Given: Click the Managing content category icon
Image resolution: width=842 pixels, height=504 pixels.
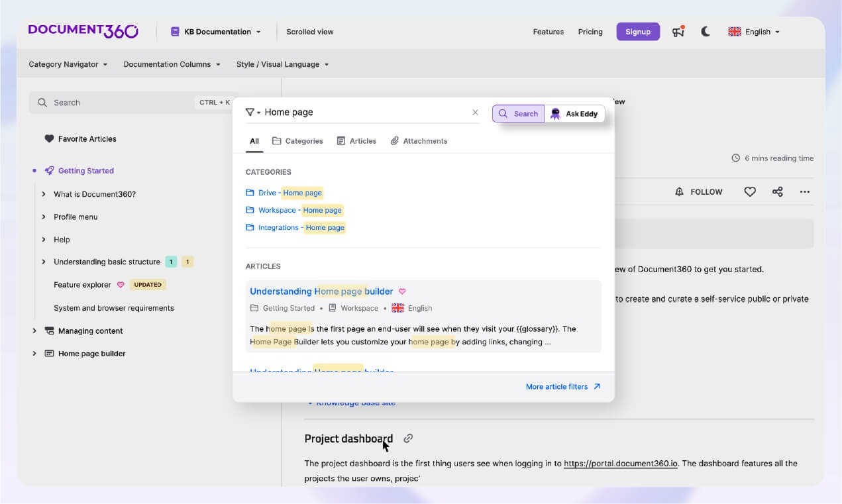Looking at the screenshot, I should click(49, 330).
